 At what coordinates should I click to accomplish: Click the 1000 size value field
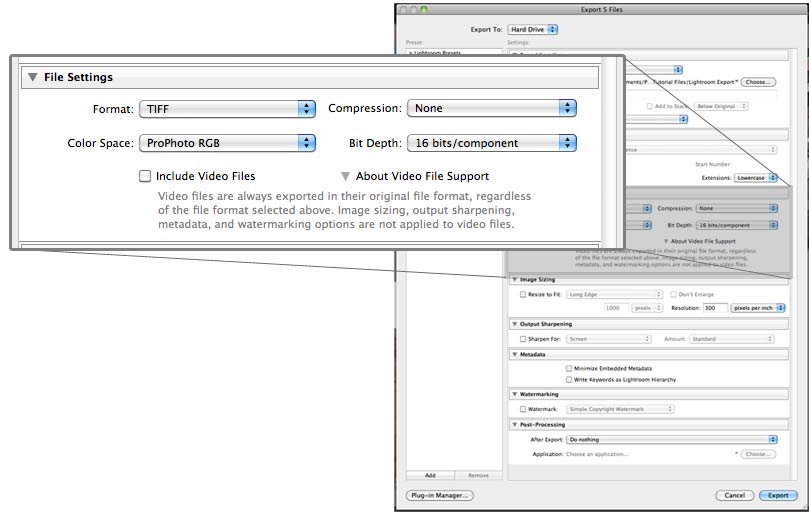pos(616,308)
